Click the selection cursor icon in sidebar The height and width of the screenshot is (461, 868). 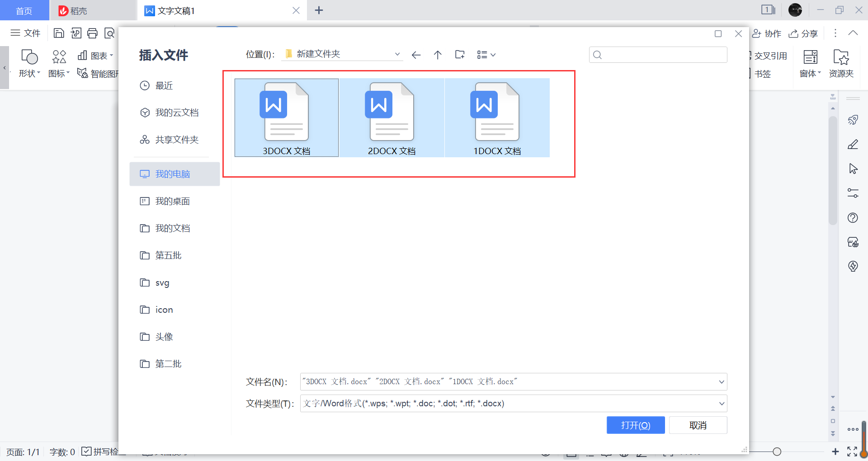point(853,169)
